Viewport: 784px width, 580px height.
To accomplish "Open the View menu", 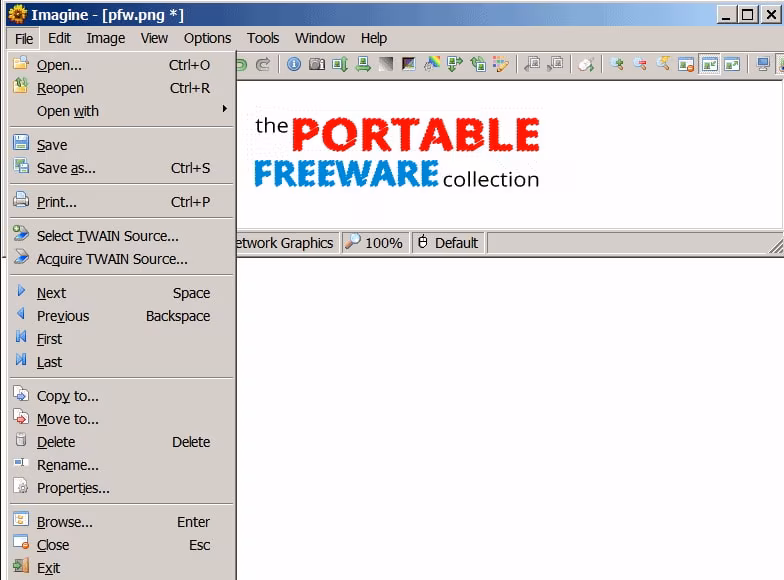I will 154,38.
